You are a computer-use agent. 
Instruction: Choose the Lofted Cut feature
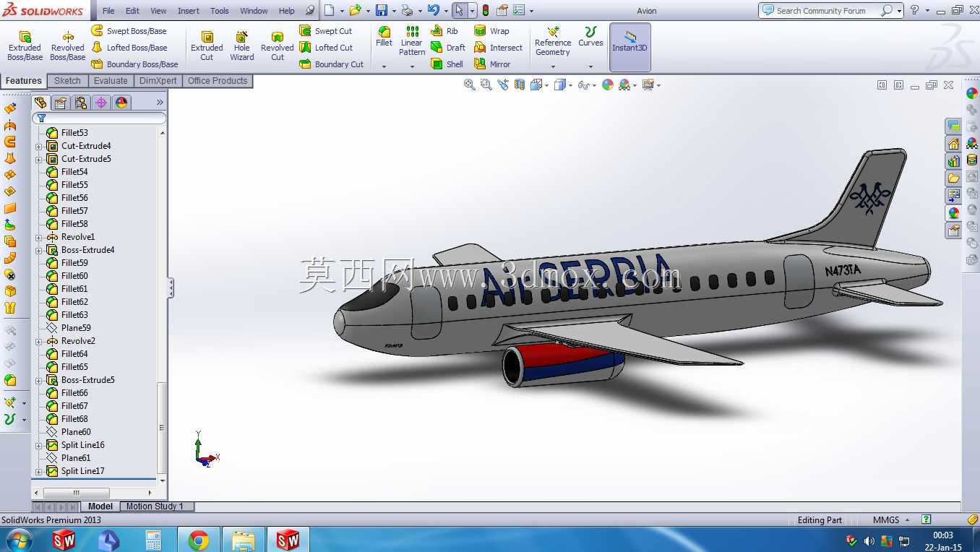[326, 48]
